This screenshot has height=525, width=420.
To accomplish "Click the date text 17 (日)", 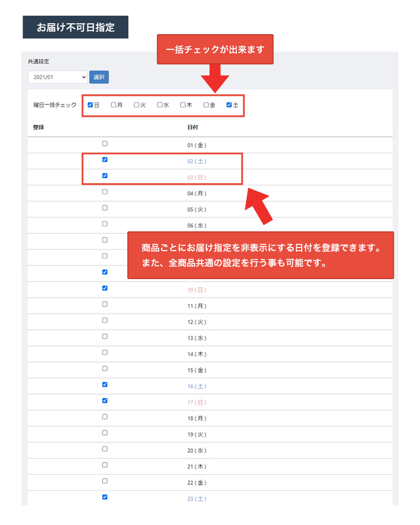I will pyautogui.click(x=197, y=402).
